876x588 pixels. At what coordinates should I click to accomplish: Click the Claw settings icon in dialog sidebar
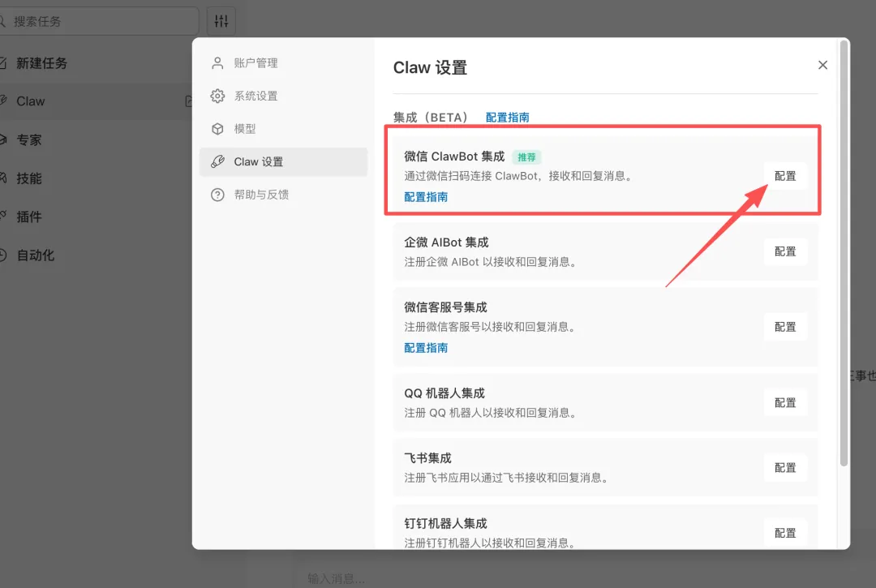pos(217,162)
